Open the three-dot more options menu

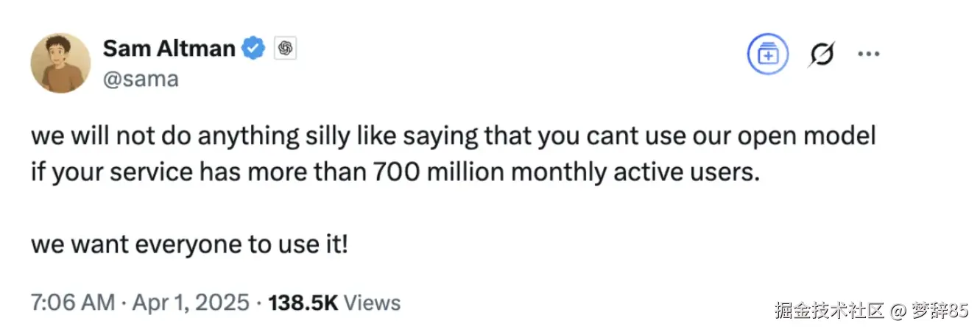click(x=869, y=54)
